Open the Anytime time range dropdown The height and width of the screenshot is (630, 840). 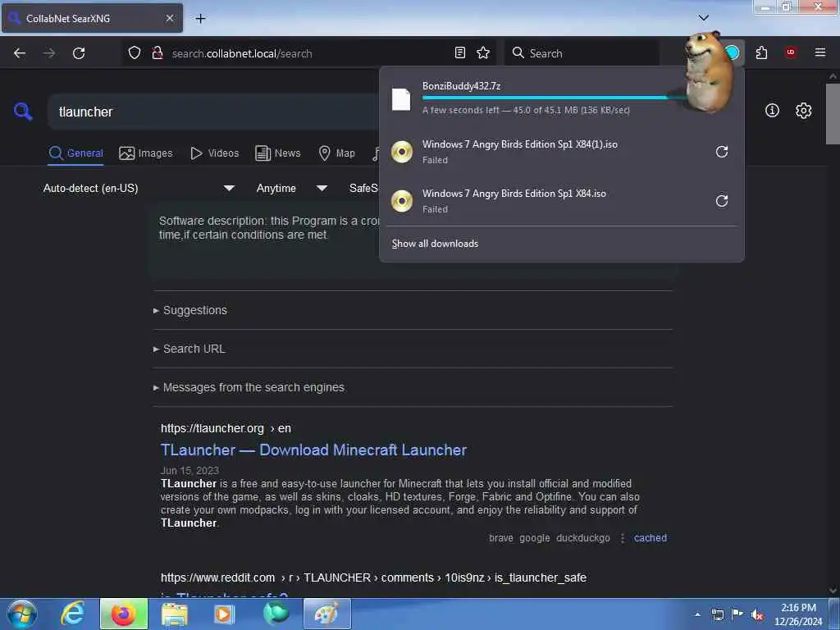click(292, 188)
